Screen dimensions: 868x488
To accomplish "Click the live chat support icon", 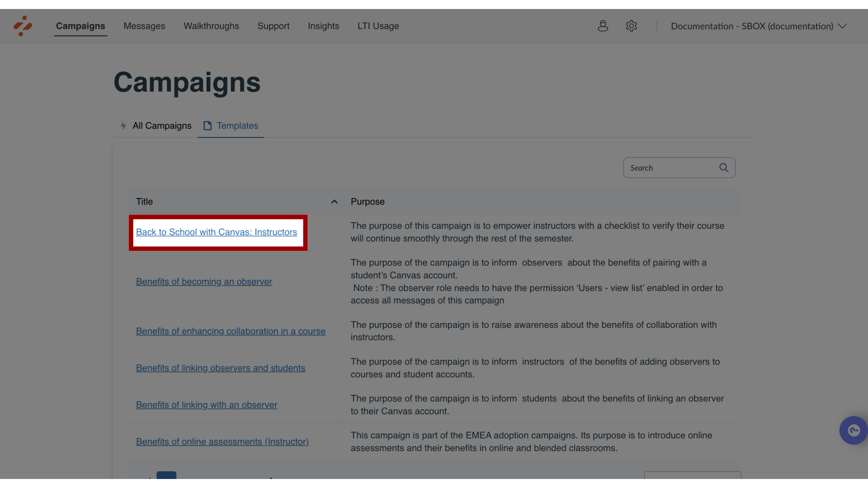I will coord(853,430).
